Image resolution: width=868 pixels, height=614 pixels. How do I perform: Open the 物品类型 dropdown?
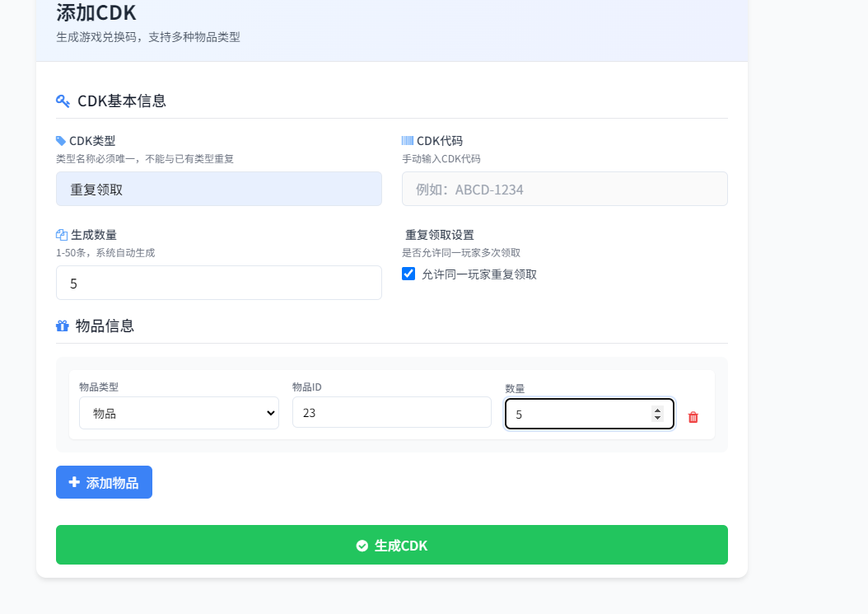[x=179, y=413]
